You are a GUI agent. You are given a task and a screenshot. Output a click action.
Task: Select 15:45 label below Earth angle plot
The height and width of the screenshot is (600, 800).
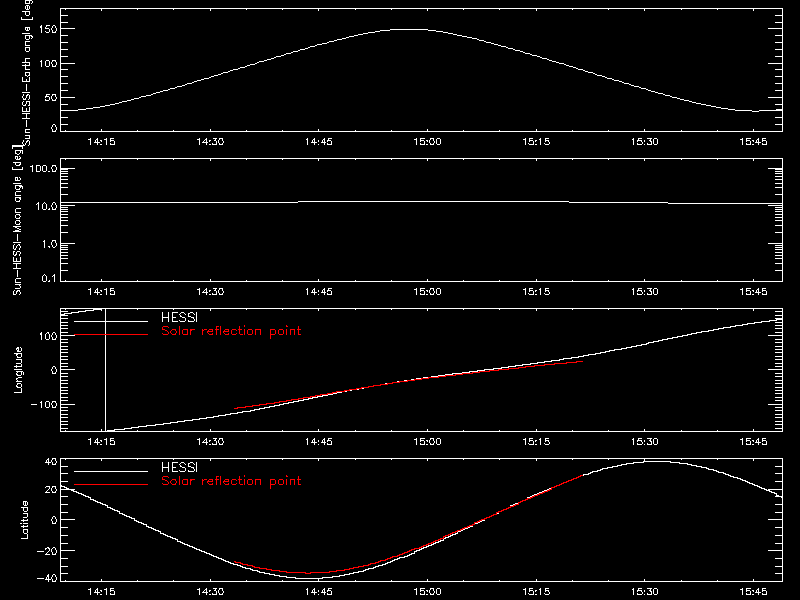point(753,141)
